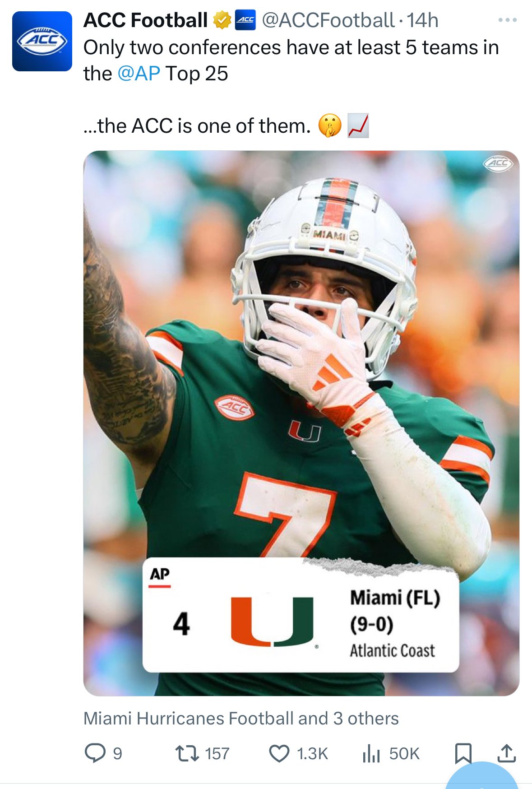Share the tweet with the upload arrow icon
The image size is (532, 789).
[x=507, y=753]
